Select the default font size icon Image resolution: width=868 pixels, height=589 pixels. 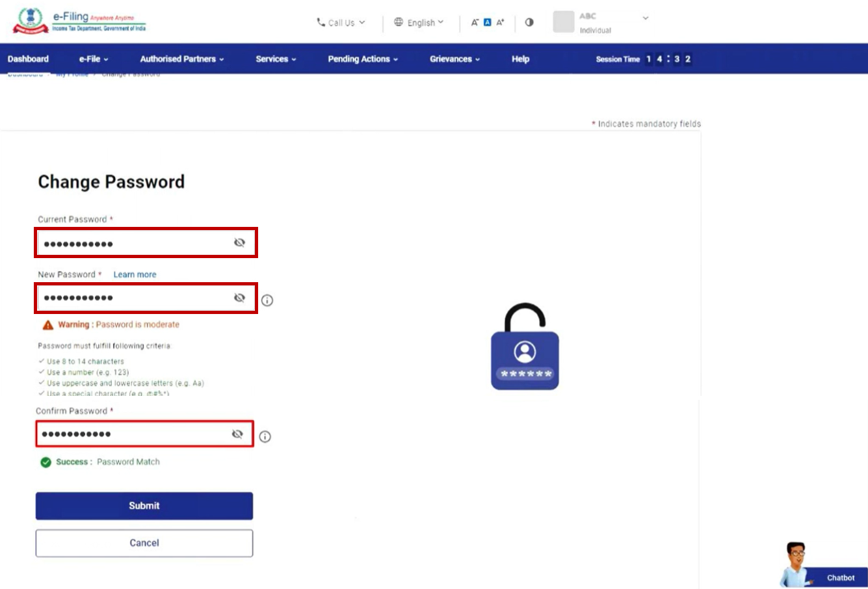[x=487, y=22]
